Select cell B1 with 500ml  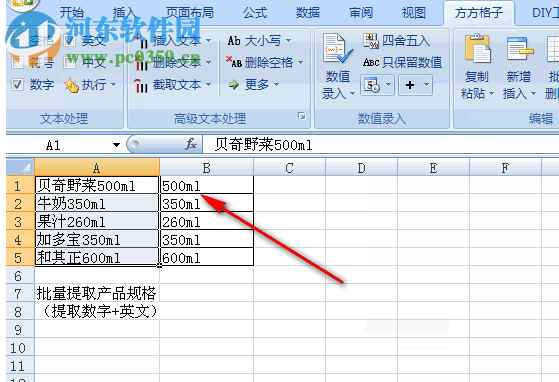tap(207, 185)
